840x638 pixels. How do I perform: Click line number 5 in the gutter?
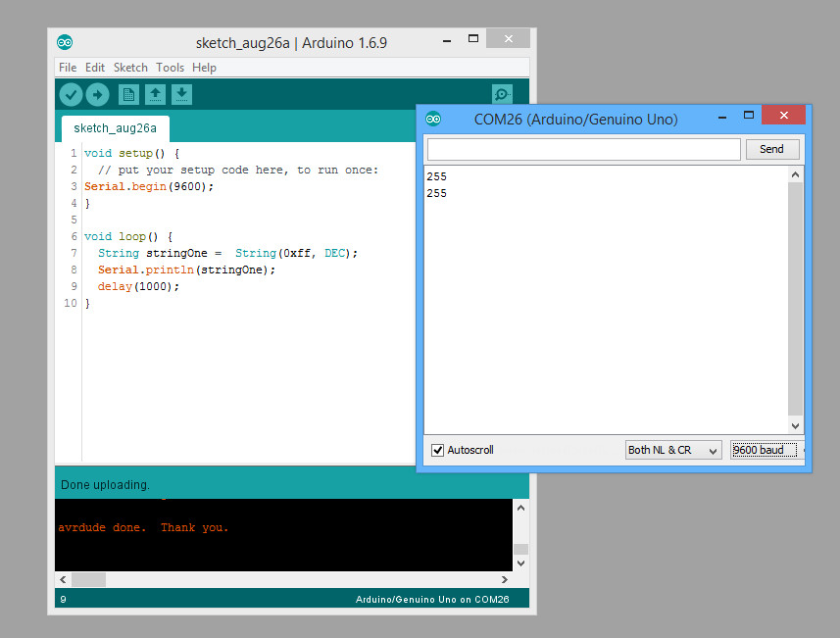coord(74,220)
